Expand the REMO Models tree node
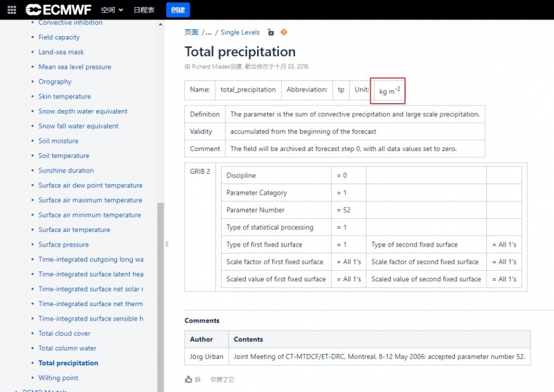Viewport: 554px width, 392px height. pyautogui.click(x=17, y=390)
